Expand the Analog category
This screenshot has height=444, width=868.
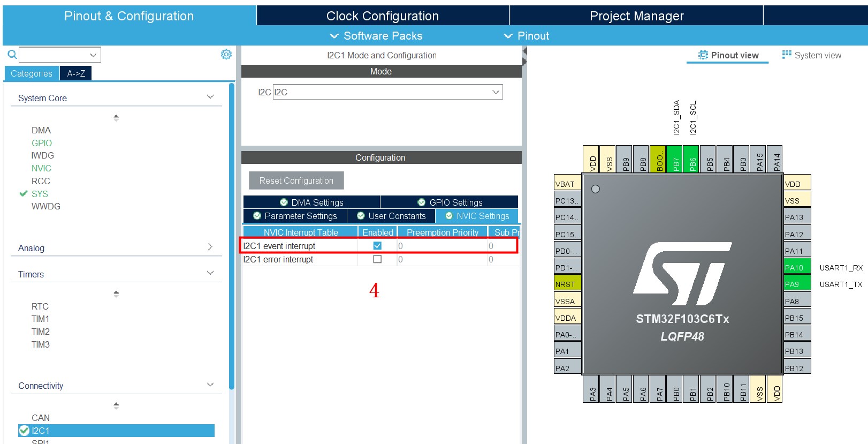coord(210,247)
